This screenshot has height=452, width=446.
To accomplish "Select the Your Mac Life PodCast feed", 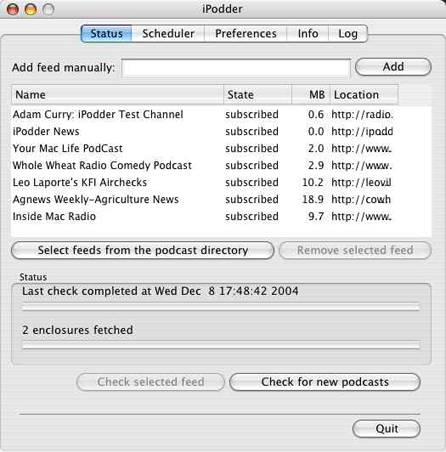I will click(x=221, y=148).
